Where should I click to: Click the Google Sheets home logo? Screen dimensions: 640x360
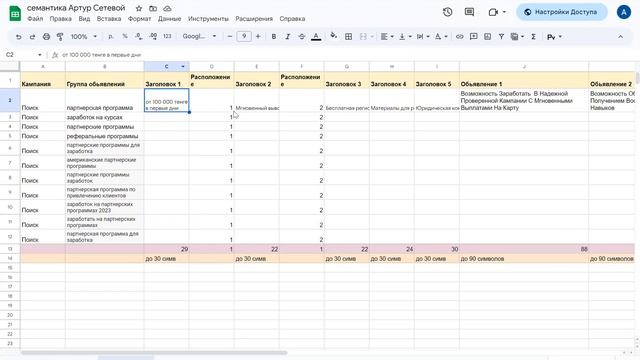click(15, 13)
